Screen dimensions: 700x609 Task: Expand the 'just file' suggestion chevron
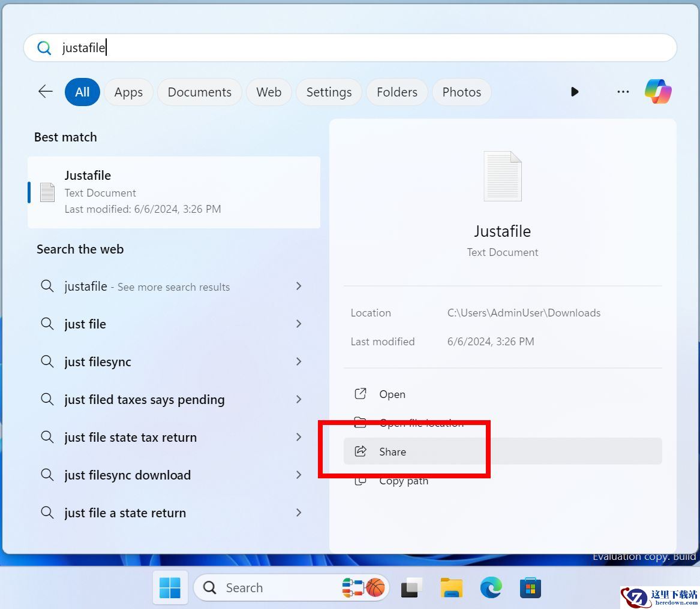(x=299, y=324)
